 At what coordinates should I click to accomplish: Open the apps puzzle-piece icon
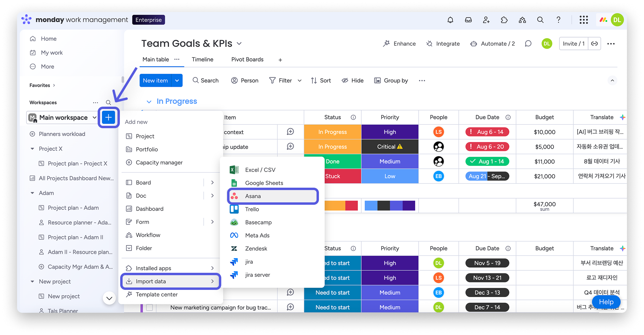[x=504, y=20]
